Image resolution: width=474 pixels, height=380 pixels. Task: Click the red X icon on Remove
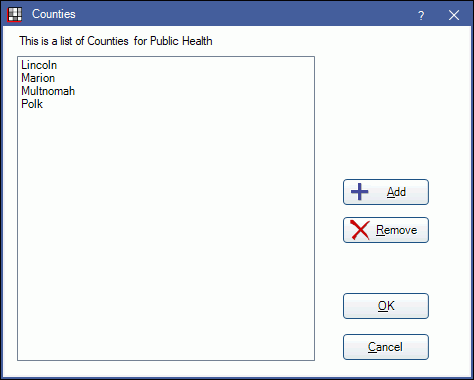[360, 230]
